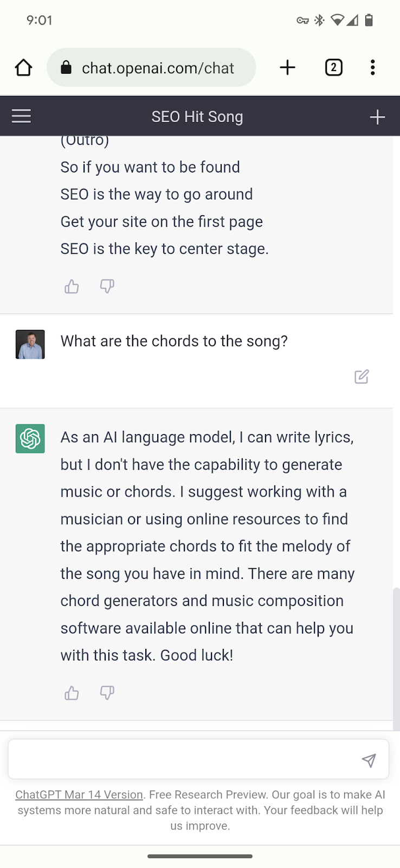This screenshot has width=400, height=868.
Task: Expand the hamburger sidebar menu
Action: [x=21, y=116]
